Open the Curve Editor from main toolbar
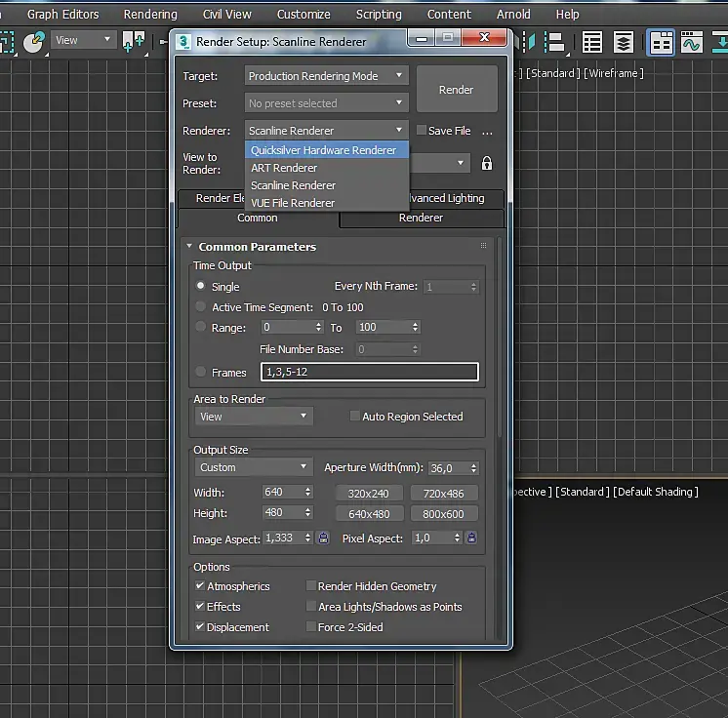 click(x=692, y=43)
